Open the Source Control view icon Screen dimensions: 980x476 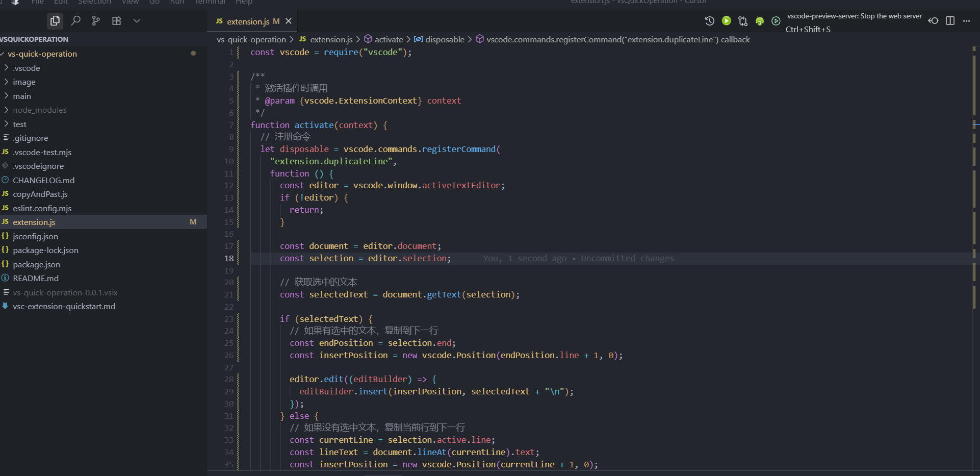tap(96, 21)
